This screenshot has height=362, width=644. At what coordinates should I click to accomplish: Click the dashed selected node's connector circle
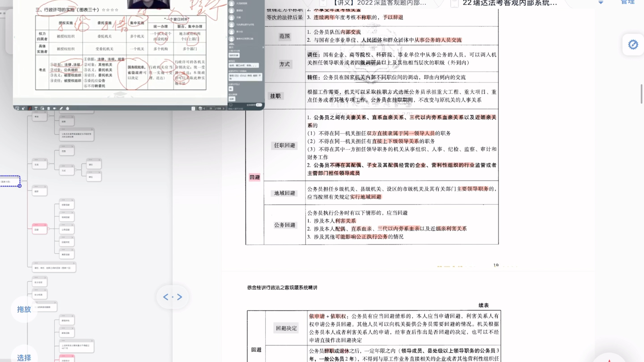point(20,186)
